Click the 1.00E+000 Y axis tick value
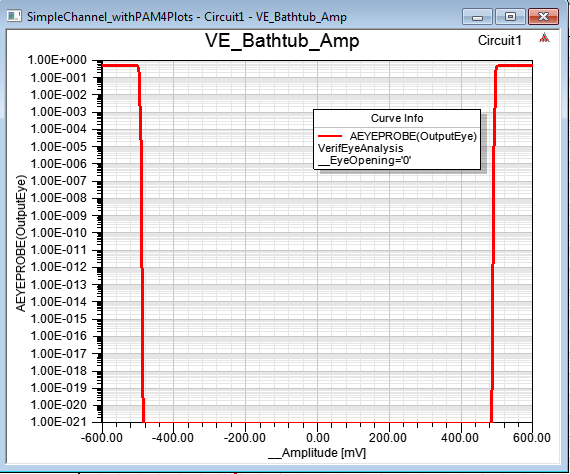The image size is (570, 474). point(57,60)
